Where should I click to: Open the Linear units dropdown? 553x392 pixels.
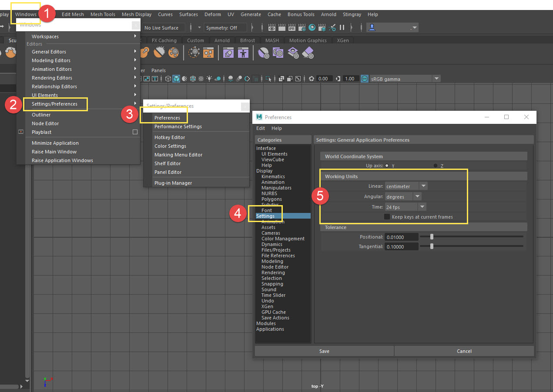(x=423, y=186)
